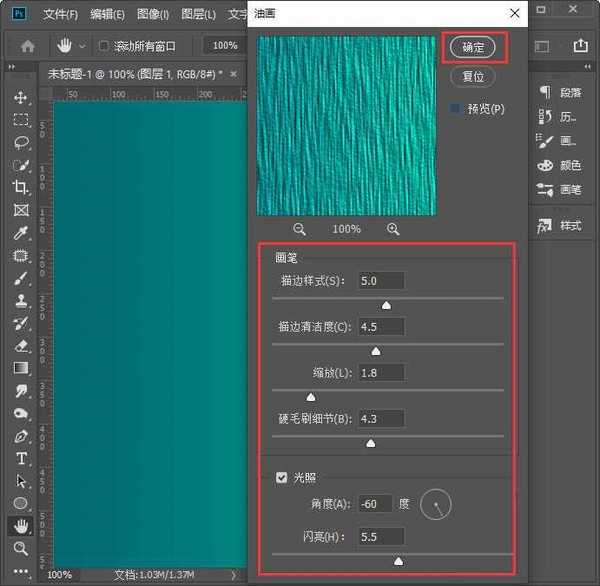Enable 滚动所有窗口 checkbox
This screenshot has width=600, height=586.
(104, 46)
